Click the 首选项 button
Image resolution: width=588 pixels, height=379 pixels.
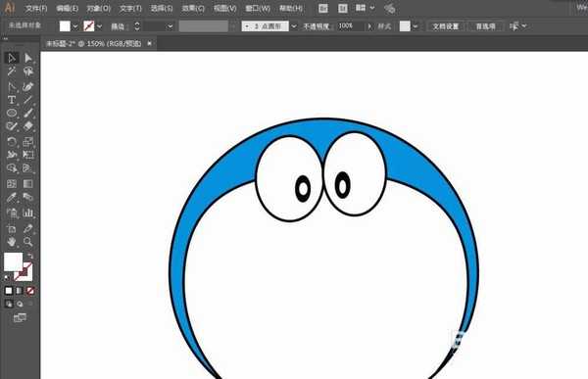point(486,26)
